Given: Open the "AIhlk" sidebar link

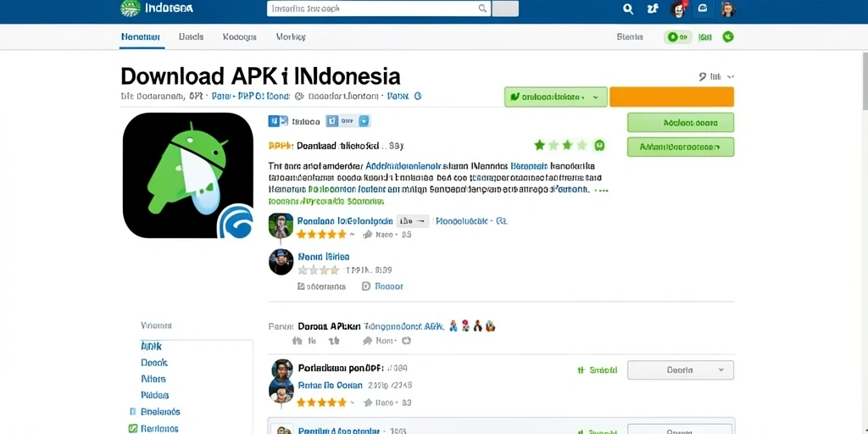Looking at the screenshot, I should [x=151, y=346].
